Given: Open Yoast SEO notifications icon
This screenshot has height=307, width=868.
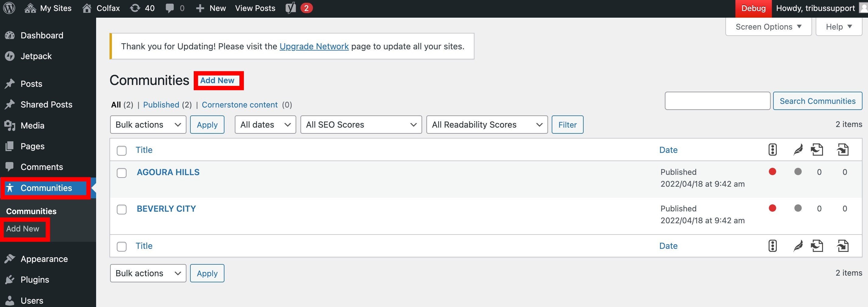Looking at the screenshot, I should pyautogui.click(x=299, y=8).
